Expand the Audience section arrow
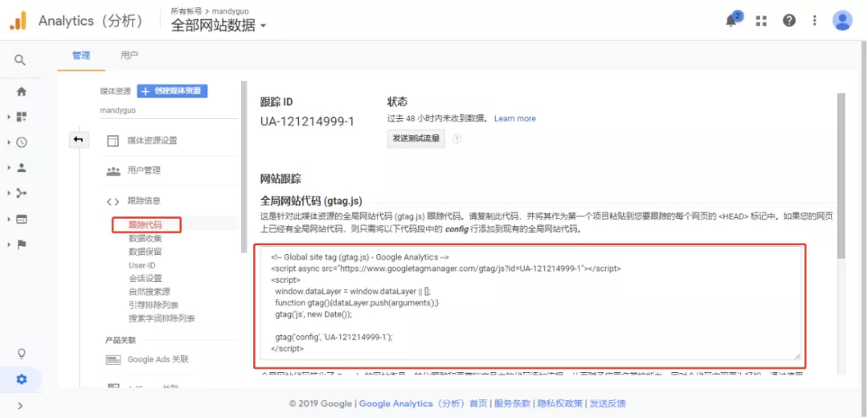This screenshot has height=418, width=868. (9, 167)
